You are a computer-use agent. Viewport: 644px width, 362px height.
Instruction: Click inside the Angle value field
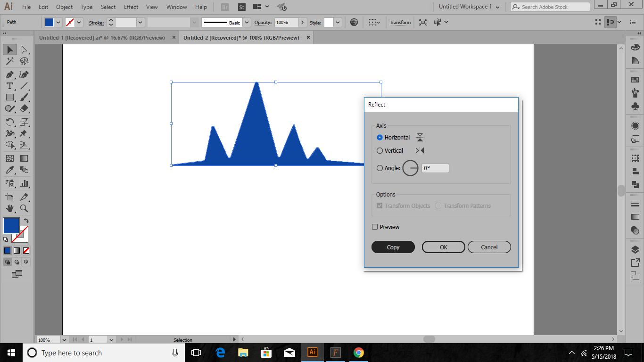pyautogui.click(x=434, y=168)
